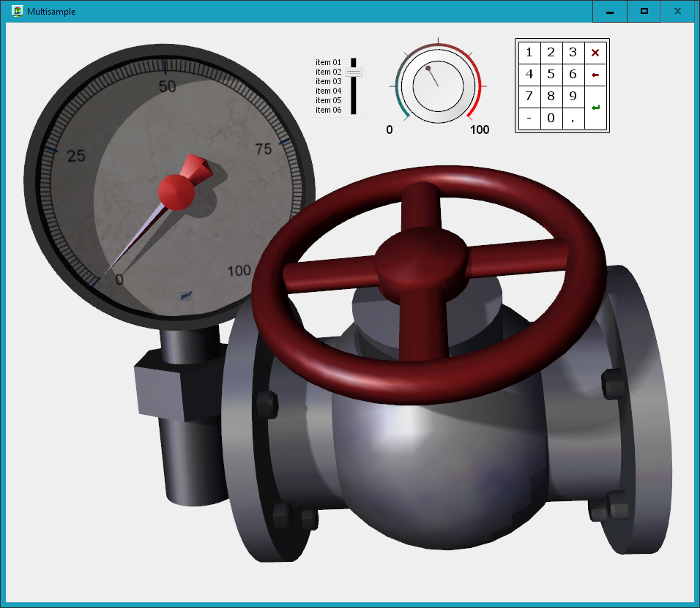Click the Multisample app icon in title bar
The width and height of the screenshot is (700, 608).
(x=17, y=12)
